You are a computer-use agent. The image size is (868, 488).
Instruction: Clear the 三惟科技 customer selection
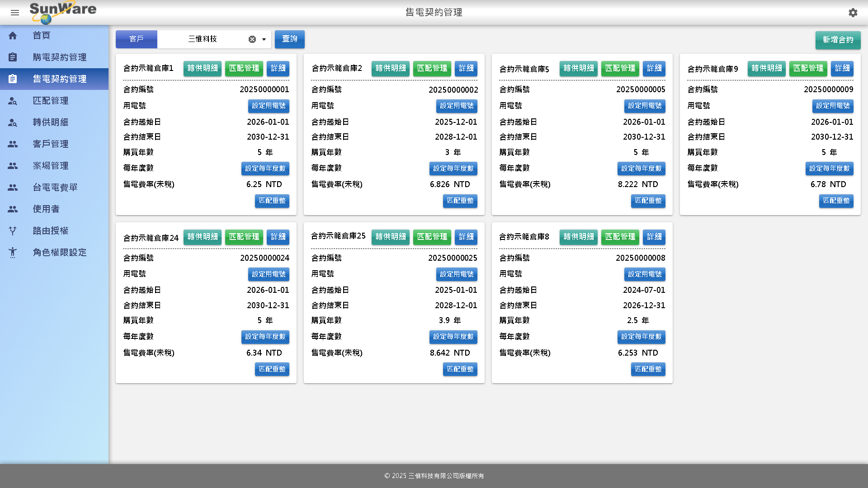coord(252,39)
